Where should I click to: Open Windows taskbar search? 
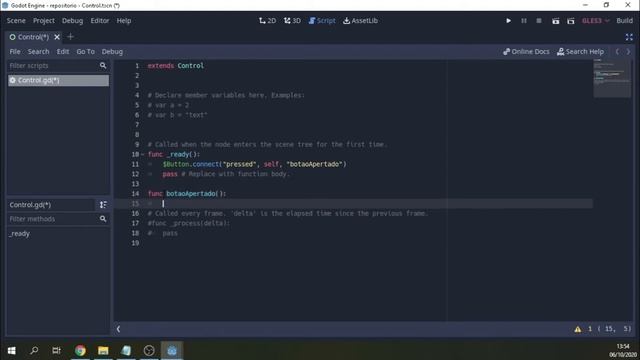tap(34, 351)
